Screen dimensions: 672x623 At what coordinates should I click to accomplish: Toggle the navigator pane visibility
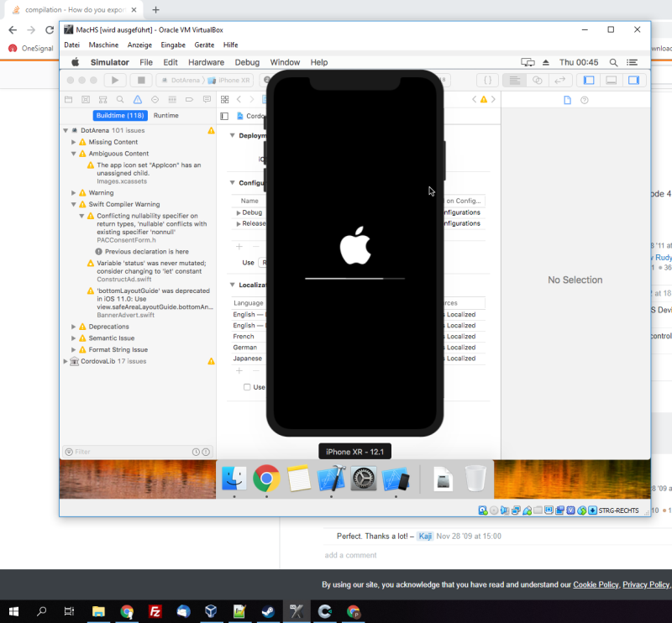(589, 80)
